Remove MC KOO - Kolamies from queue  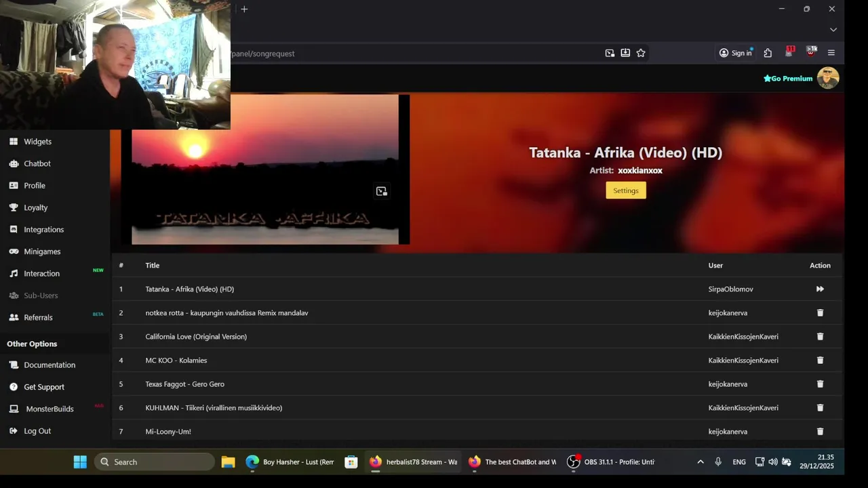[820, 360]
